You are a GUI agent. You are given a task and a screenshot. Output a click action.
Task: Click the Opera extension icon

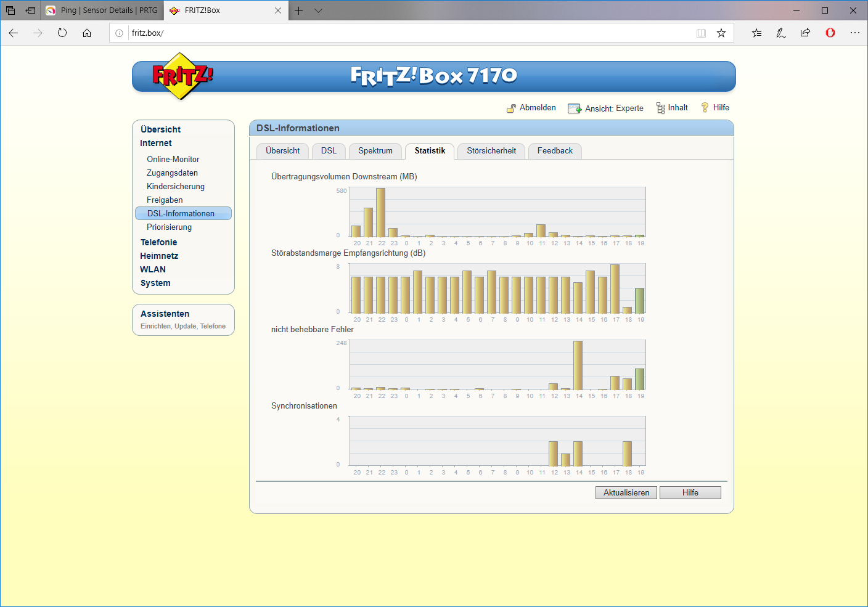[x=830, y=33]
